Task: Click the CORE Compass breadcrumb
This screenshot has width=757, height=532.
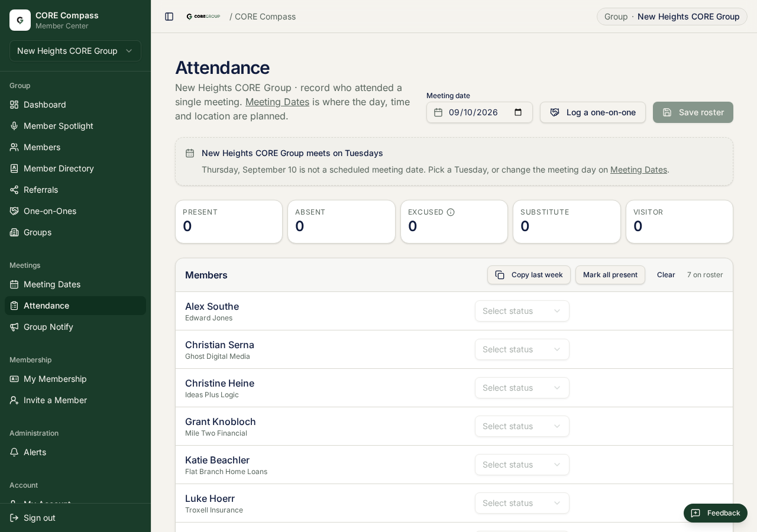Action: (x=265, y=17)
